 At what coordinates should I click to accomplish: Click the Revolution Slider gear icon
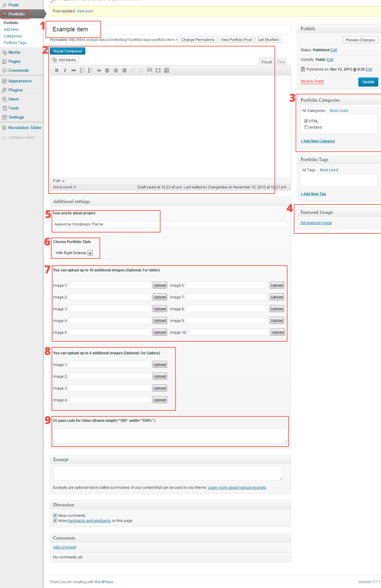[4, 128]
